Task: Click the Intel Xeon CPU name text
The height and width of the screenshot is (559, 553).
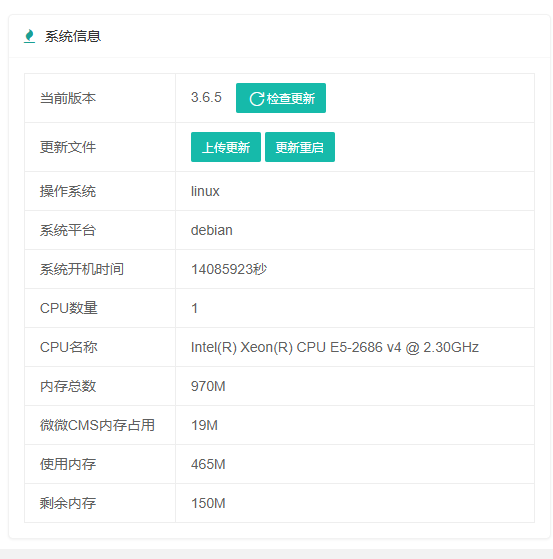Action: pos(334,347)
